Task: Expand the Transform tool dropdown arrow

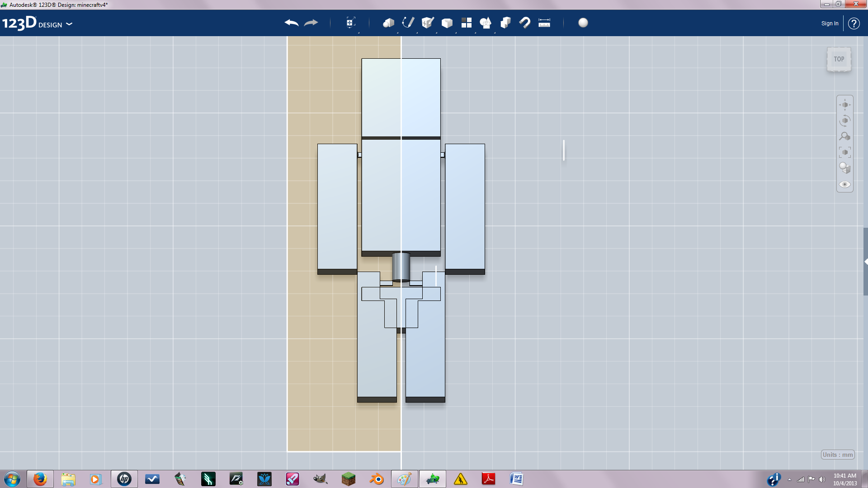Action: coord(359,32)
